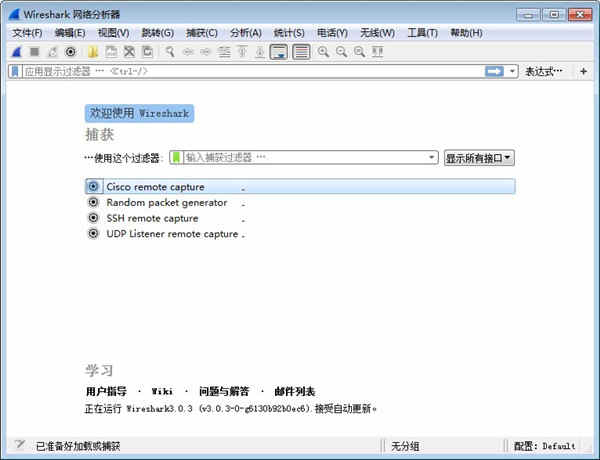This screenshot has width=600, height=460.
Task: Click 已准备好加载或捕获 status text
Action: pos(78,446)
